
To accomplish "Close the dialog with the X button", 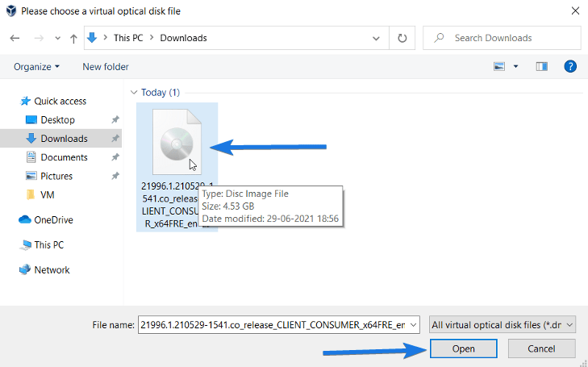I will click(x=575, y=10).
